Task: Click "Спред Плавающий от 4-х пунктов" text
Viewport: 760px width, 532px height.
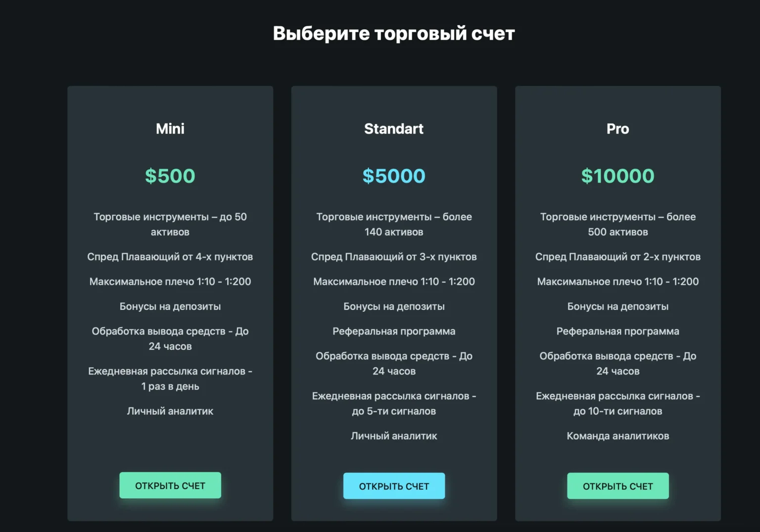Action: point(170,257)
